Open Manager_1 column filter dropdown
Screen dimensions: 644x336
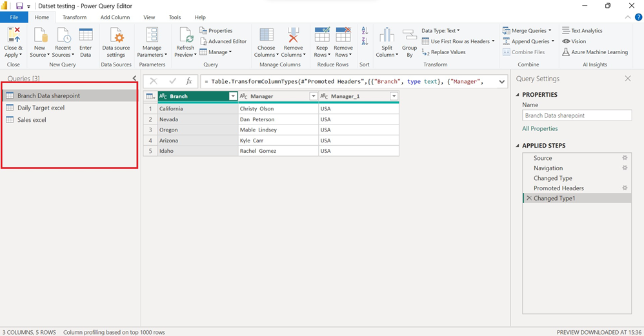[394, 96]
